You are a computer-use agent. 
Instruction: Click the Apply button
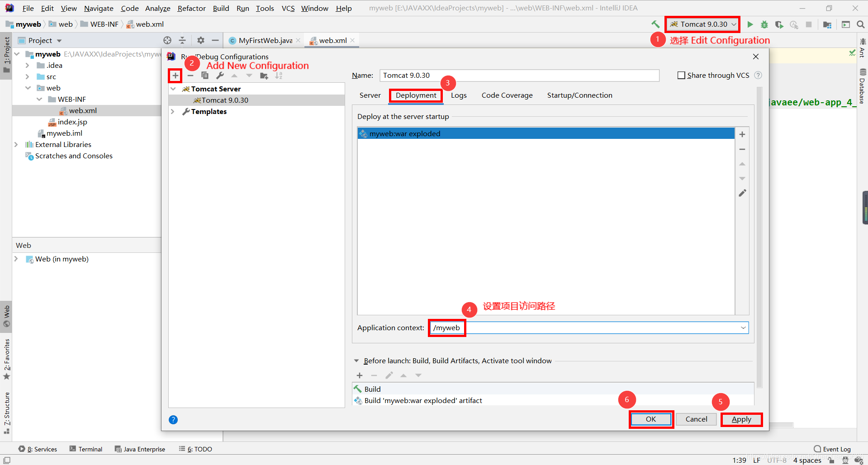pyautogui.click(x=741, y=419)
